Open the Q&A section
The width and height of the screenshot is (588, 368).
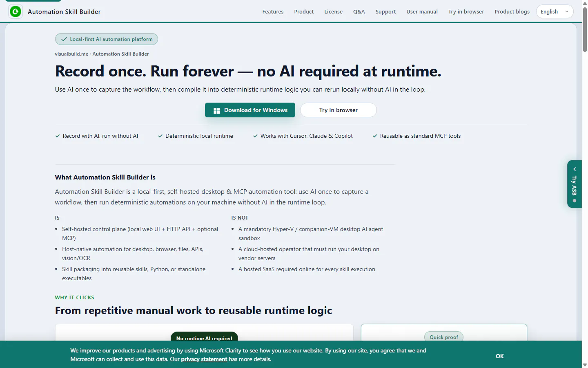(x=359, y=11)
